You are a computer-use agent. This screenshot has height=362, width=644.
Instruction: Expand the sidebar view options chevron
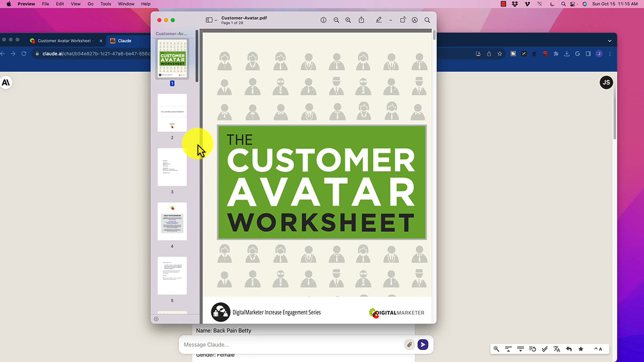216,20
